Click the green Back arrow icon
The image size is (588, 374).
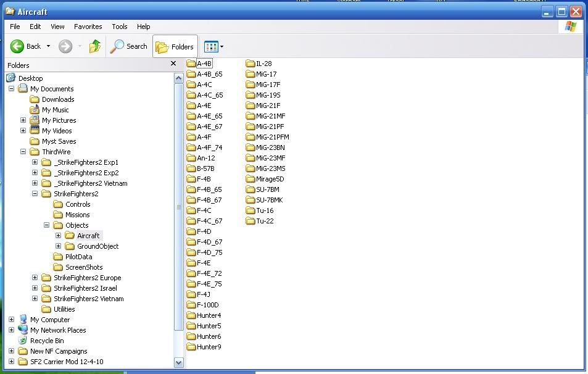(x=17, y=46)
